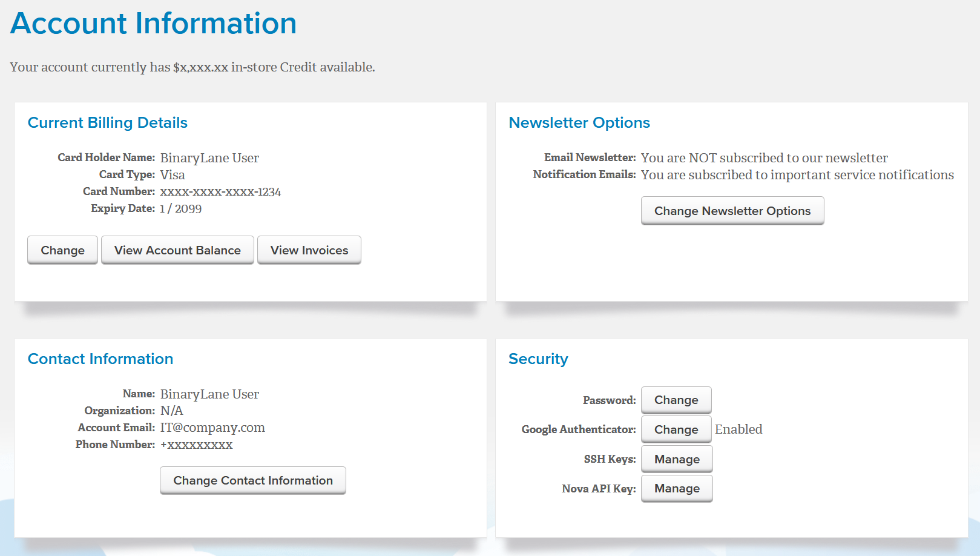Select Organization value N/A
The image size is (980, 556).
point(171,411)
